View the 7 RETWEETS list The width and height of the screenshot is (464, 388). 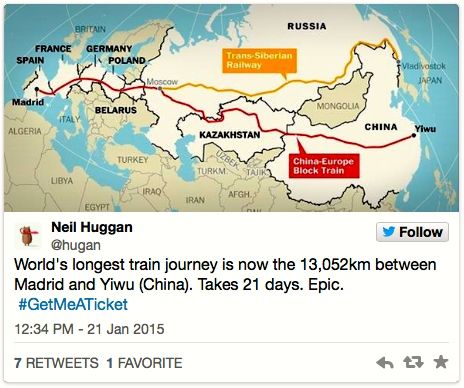click(56, 363)
